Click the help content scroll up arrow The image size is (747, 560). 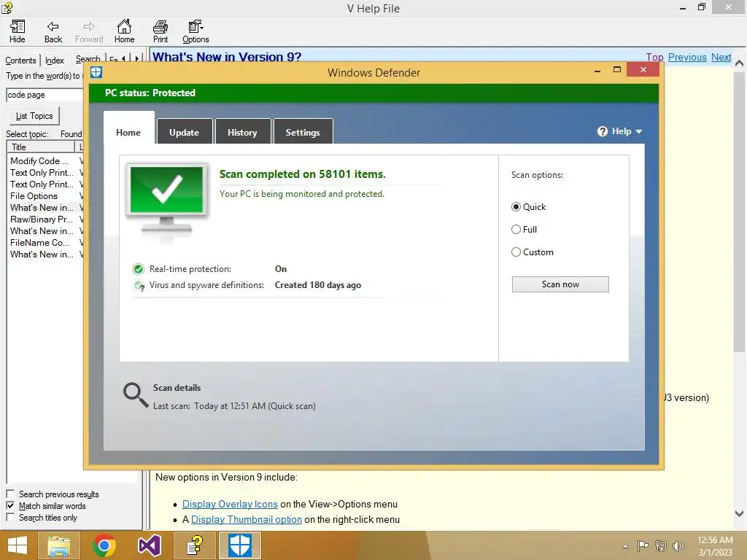[740, 63]
